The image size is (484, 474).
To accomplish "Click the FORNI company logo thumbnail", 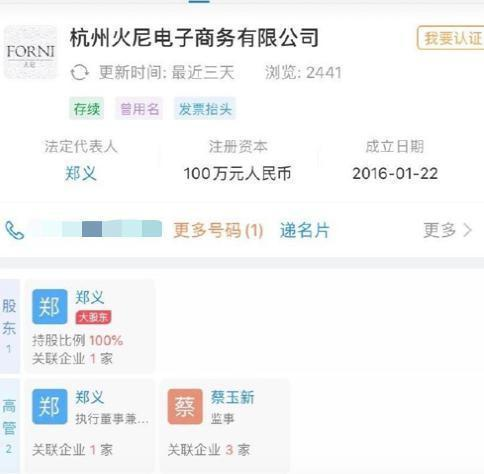I will [30, 52].
